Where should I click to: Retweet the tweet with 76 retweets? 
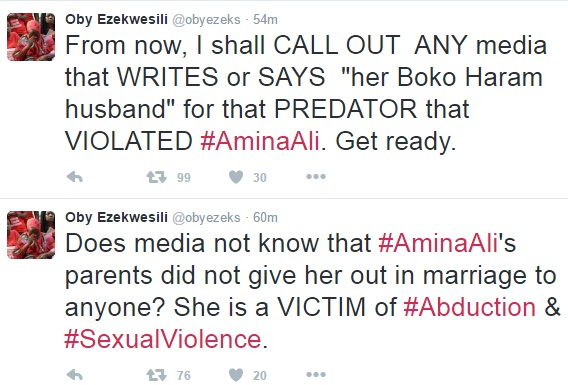[x=156, y=375]
